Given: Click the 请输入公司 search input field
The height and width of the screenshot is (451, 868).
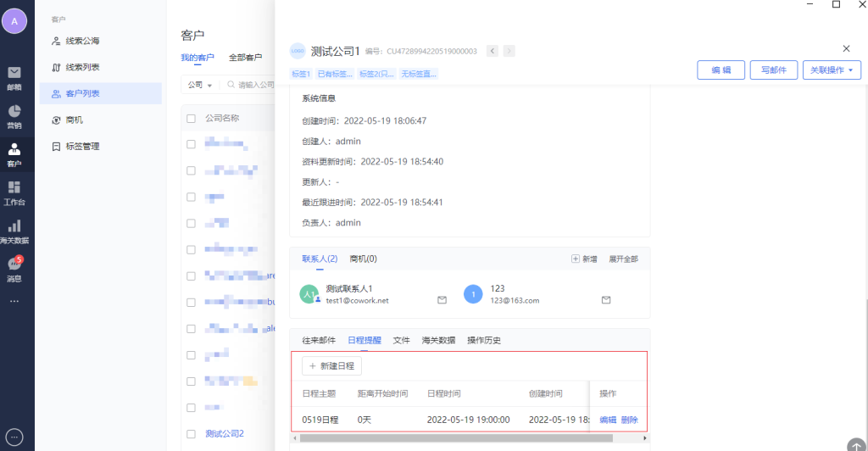Looking at the screenshot, I should tap(254, 85).
